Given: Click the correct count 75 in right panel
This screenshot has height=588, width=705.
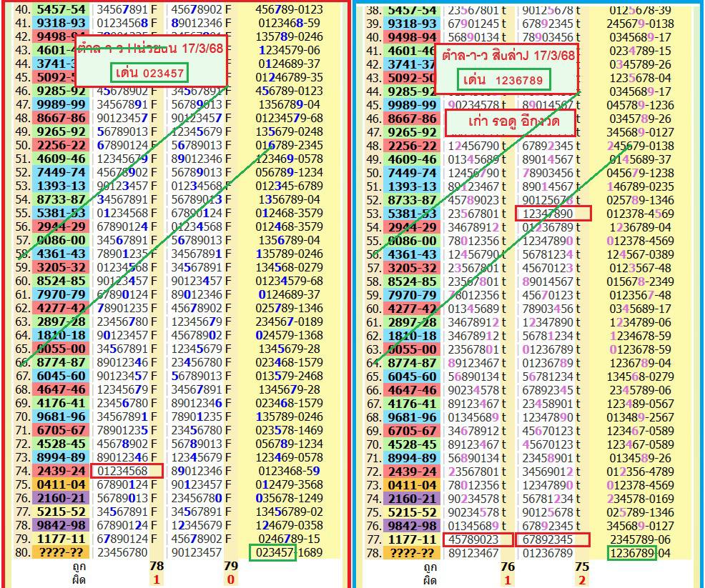Looking at the screenshot, I should click(581, 567).
